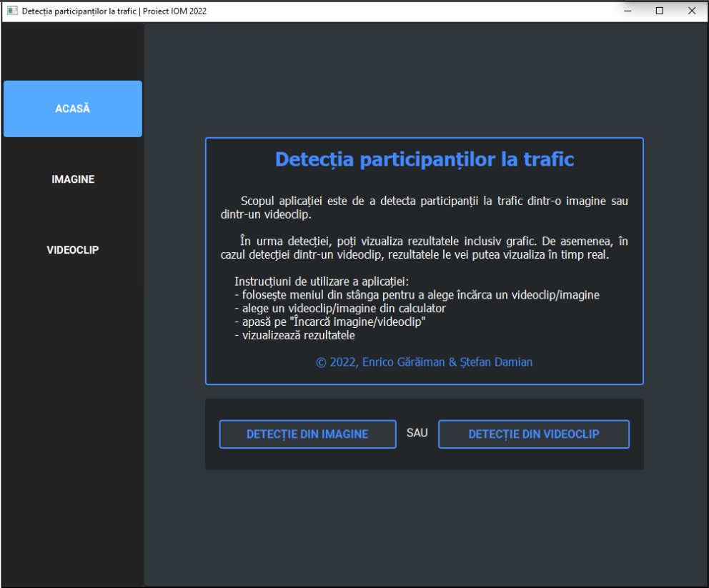Select the highlighted ACASĂ sidebar entry
Screen dimensions: 709x588
(x=71, y=109)
